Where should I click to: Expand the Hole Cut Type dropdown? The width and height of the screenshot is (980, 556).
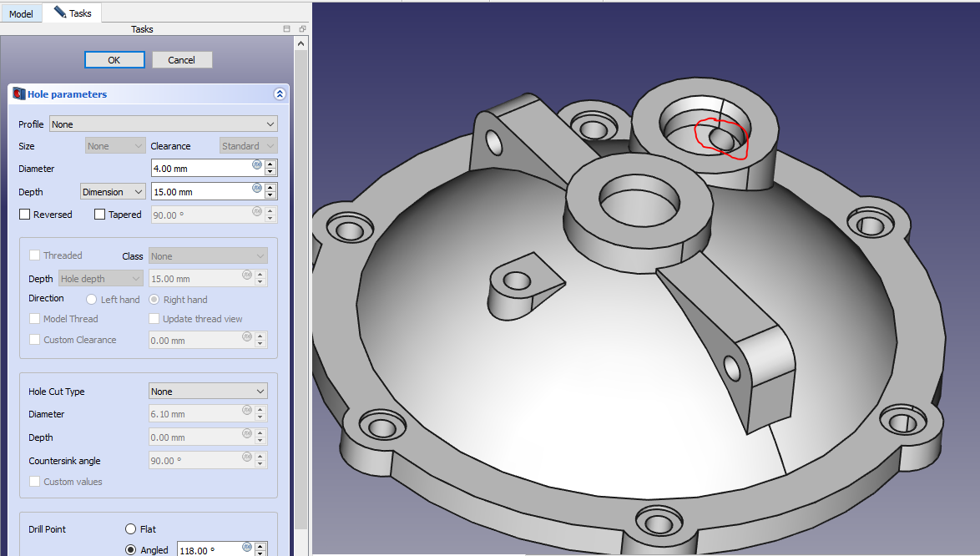208,392
